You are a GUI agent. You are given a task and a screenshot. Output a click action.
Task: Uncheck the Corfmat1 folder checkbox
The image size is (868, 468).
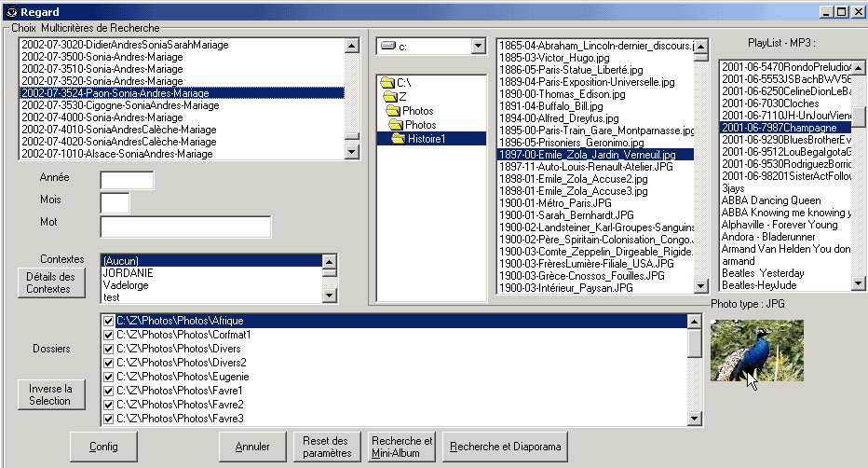[109, 335]
